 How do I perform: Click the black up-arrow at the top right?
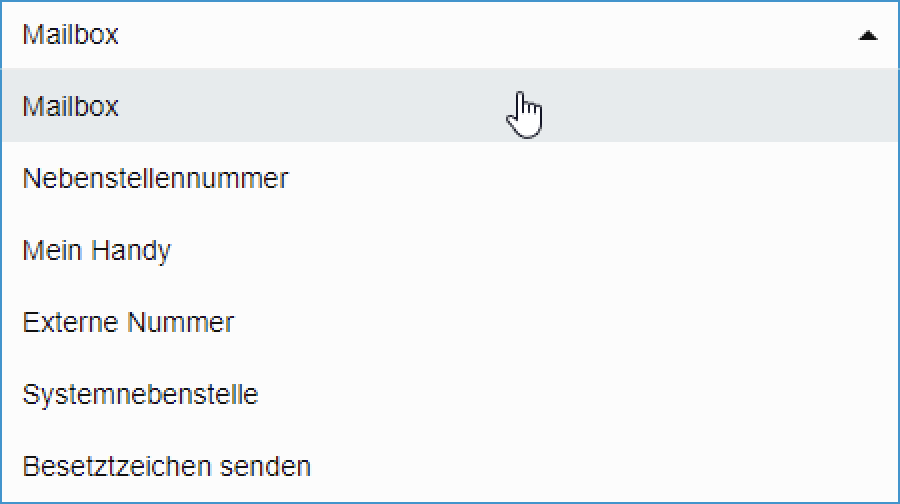(x=867, y=35)
